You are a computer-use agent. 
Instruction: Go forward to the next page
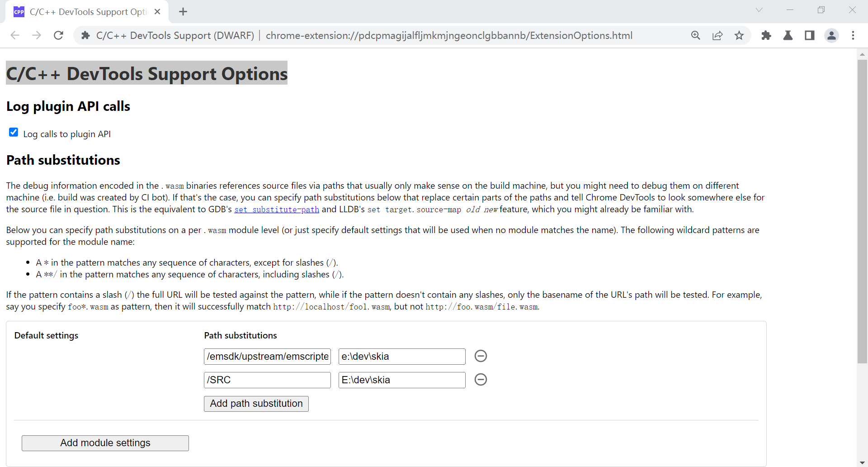pos(37,35)
